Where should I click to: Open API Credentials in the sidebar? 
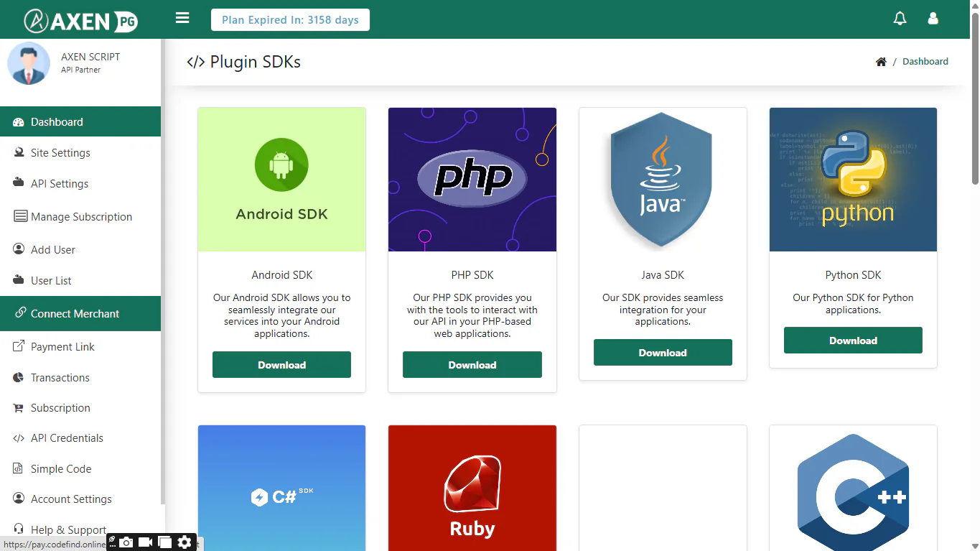tap(80, 437)
